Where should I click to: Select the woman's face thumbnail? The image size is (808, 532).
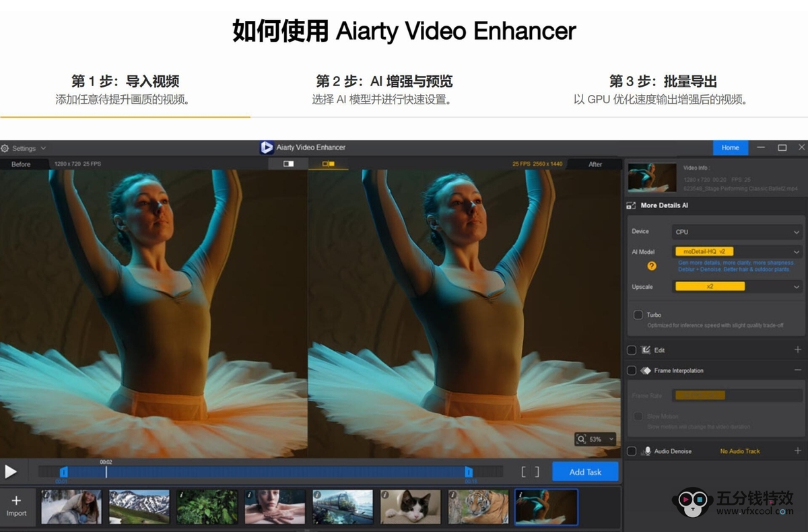275,506
